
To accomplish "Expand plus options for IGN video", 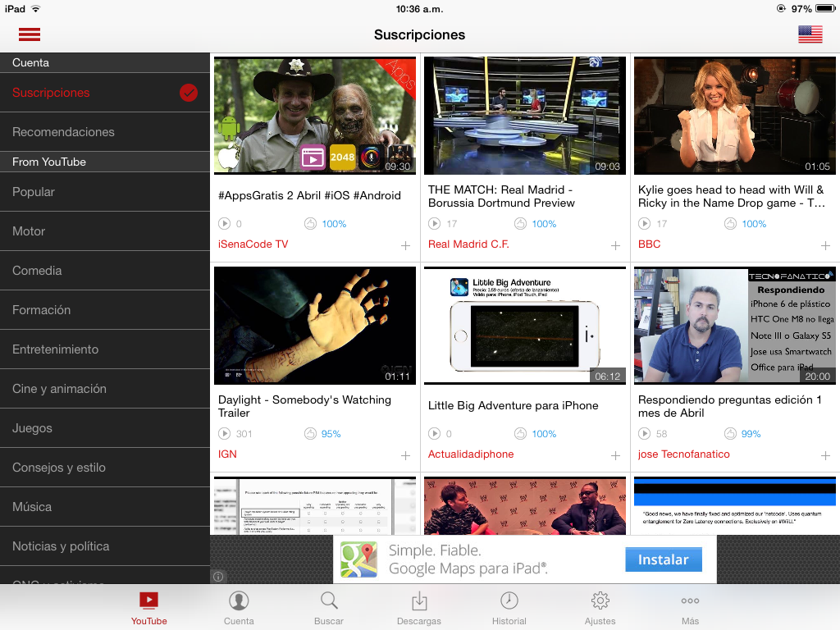I will click(405, 456).
